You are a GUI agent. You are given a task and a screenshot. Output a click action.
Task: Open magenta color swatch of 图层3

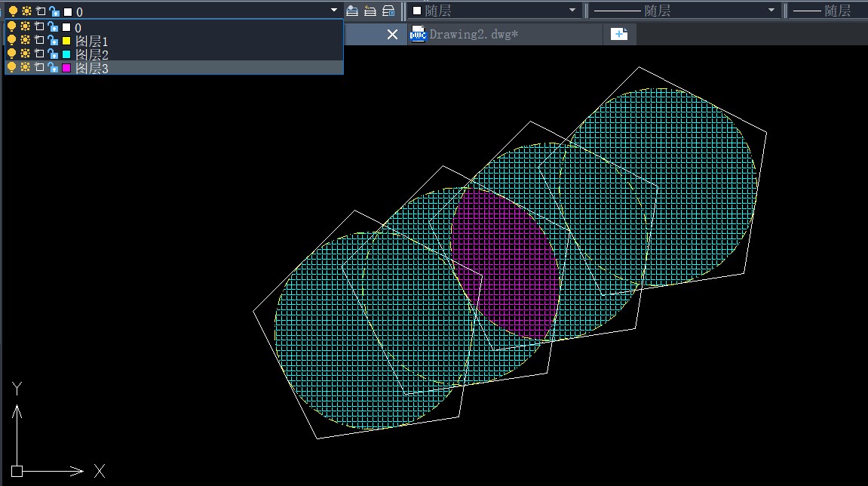coord(66,68)
